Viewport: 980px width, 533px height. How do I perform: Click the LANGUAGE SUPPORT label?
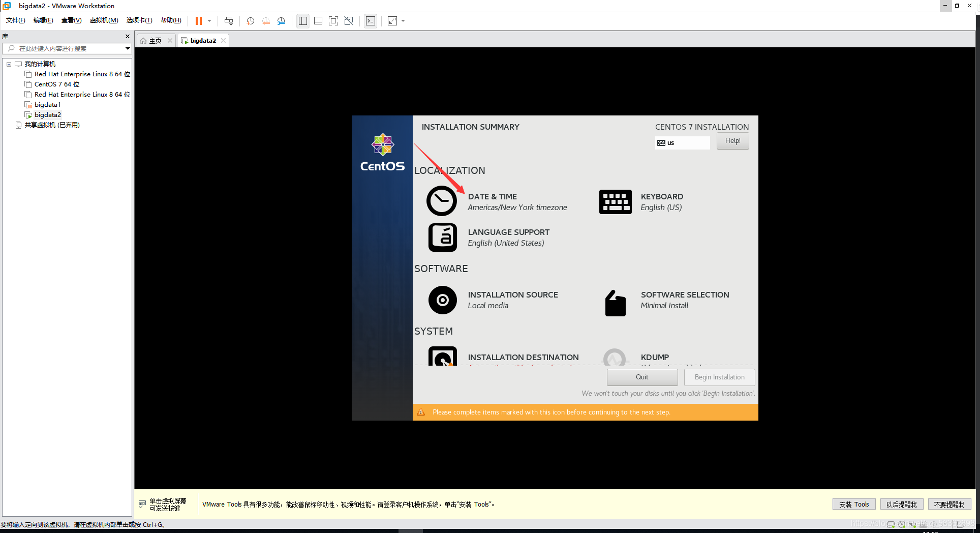tap(509, 232)
